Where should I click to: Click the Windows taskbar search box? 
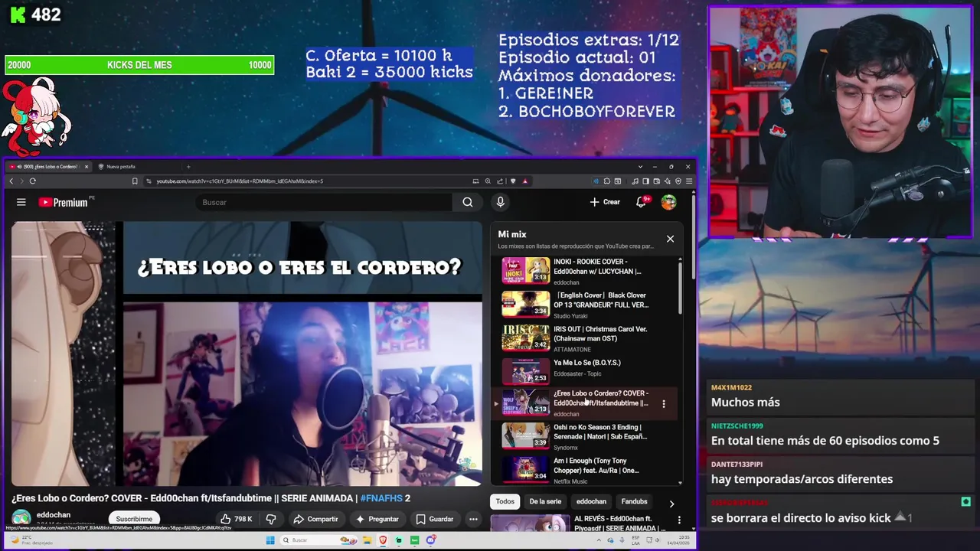click(x=318, y=540)
